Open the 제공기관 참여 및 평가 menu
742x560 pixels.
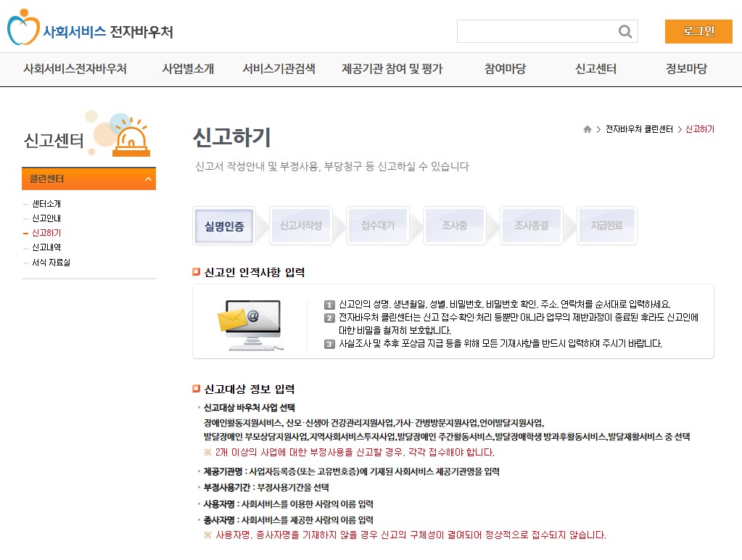click(x=392, y=69)
